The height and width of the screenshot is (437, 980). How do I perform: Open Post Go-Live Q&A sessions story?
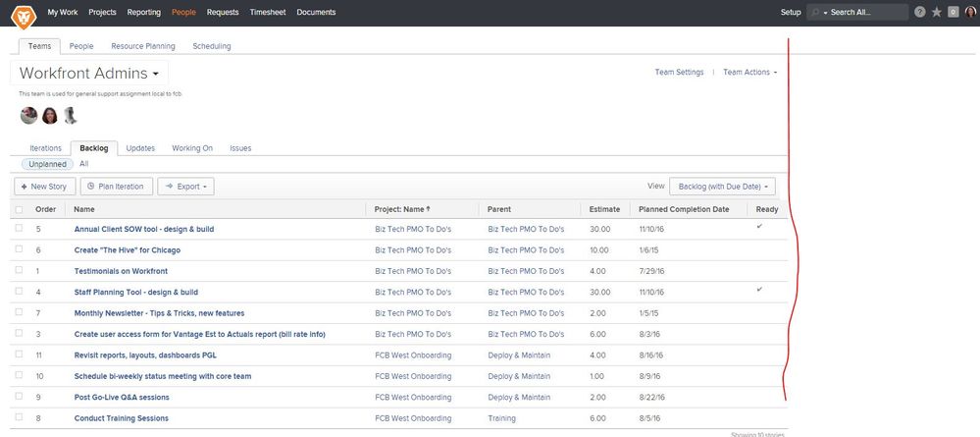click(122, 398)
